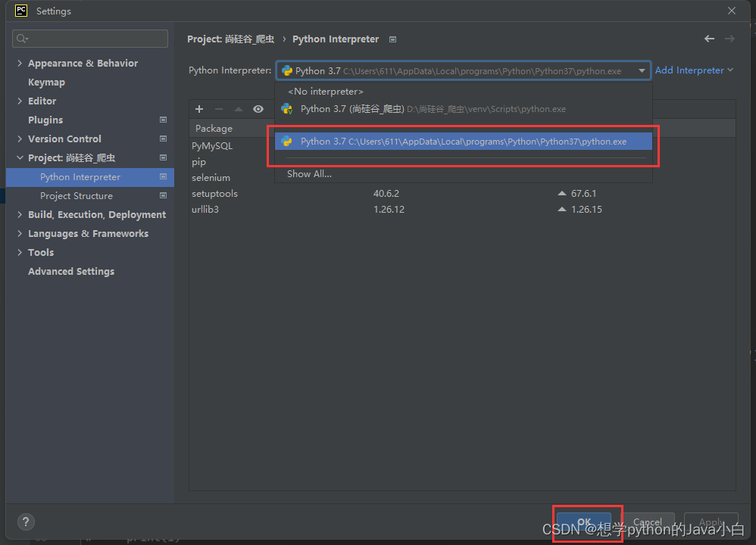Click the upgrade package arrow icon

pos(239,109)
